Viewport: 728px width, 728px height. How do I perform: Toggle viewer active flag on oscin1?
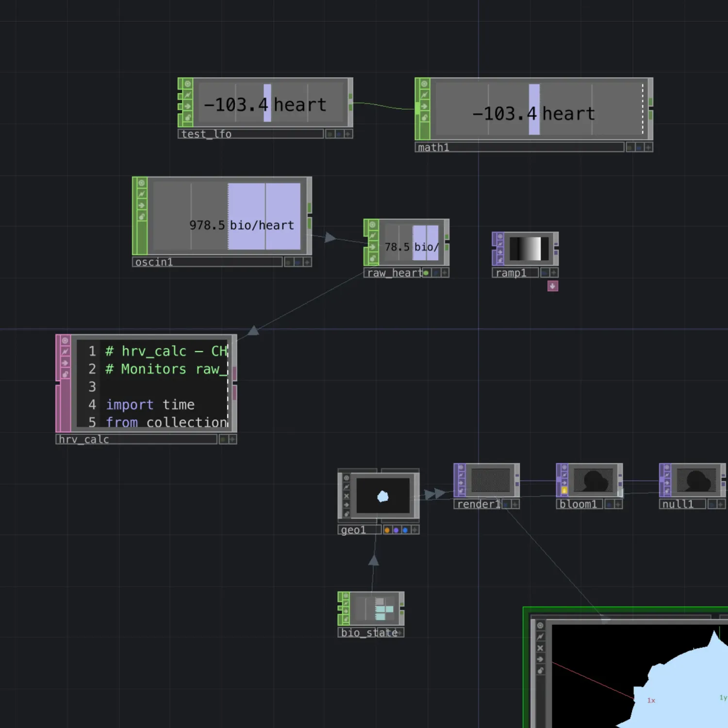tap(142, 183)
